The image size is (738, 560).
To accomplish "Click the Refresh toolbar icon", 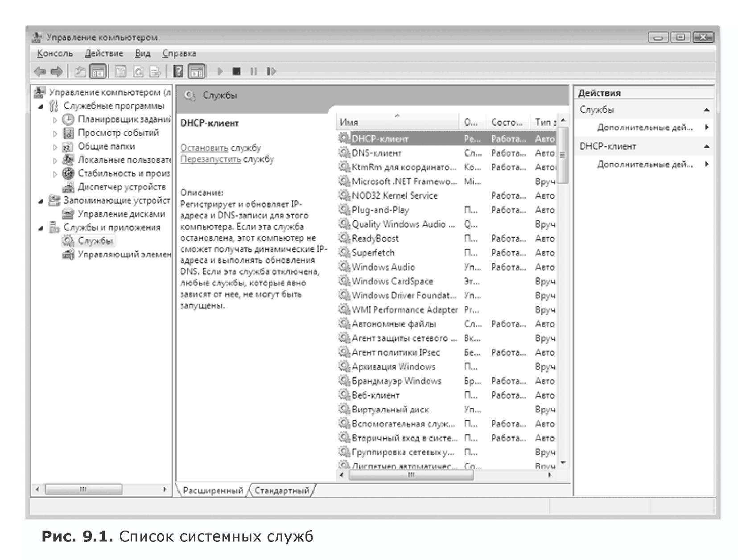I will pyautogui.click(x=138, y=71).
